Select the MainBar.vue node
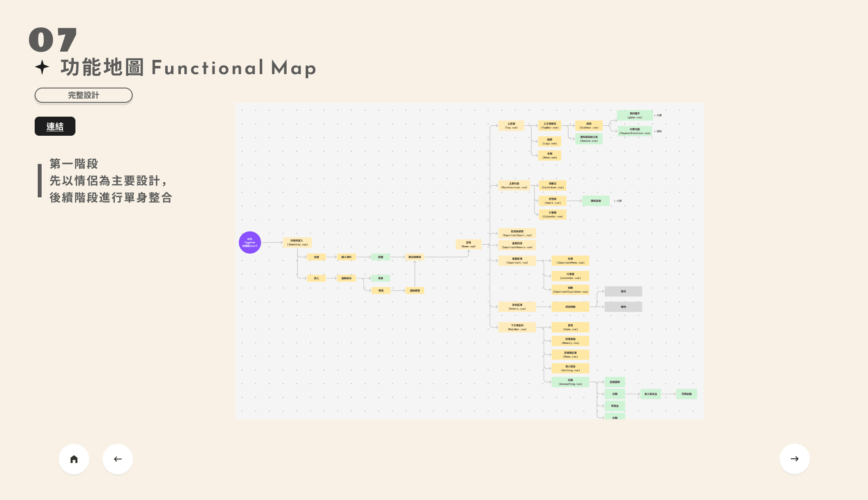This screenshot has height=500, width=868. (x=517, y=327)
